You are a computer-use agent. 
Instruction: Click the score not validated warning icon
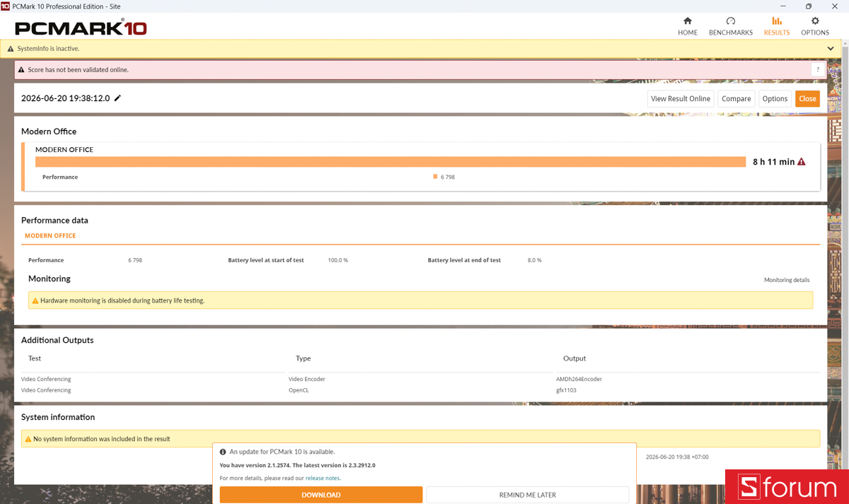(x=21, y=70)
